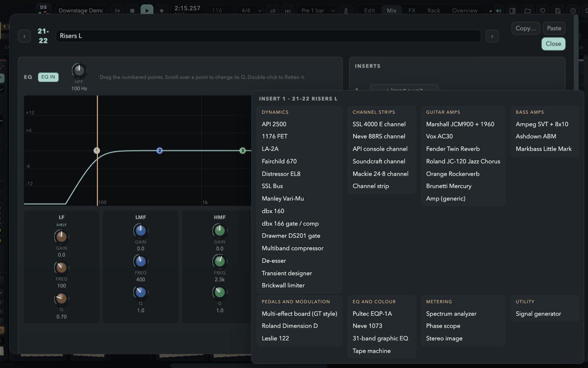This screenshot has height=368, width=588.
Task: Switch to the Rack tab
Action: [434, 11]
